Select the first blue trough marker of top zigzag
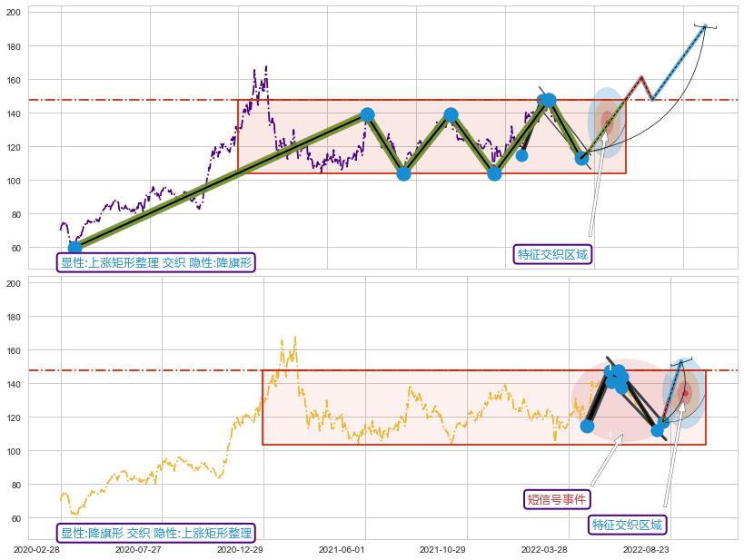This screenshot has height=560, width=744. click(403, 173)
